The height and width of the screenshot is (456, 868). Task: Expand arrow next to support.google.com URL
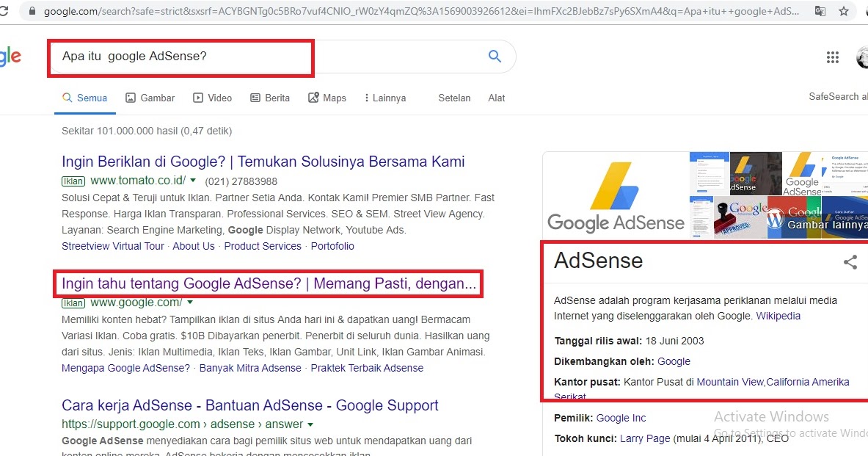(310, 424)
